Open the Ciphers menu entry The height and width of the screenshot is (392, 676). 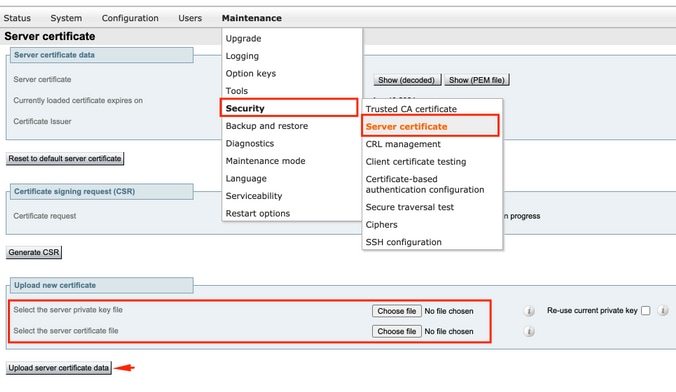click(381, 225)
